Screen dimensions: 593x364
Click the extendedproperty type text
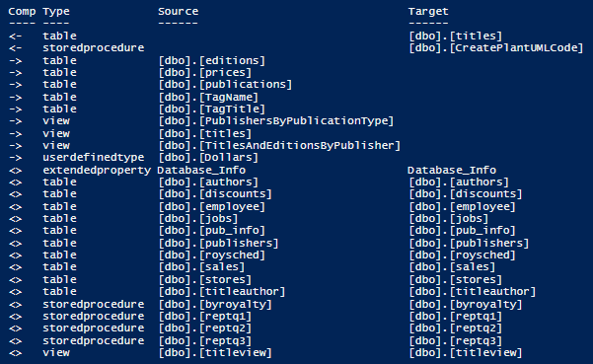click(97, 170)
